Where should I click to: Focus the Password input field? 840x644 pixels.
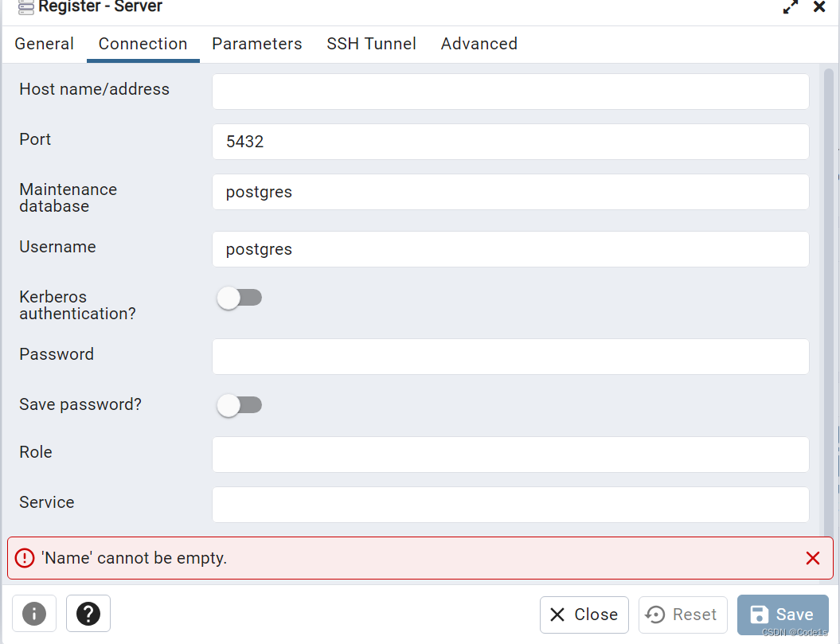(x=510, y=357)
